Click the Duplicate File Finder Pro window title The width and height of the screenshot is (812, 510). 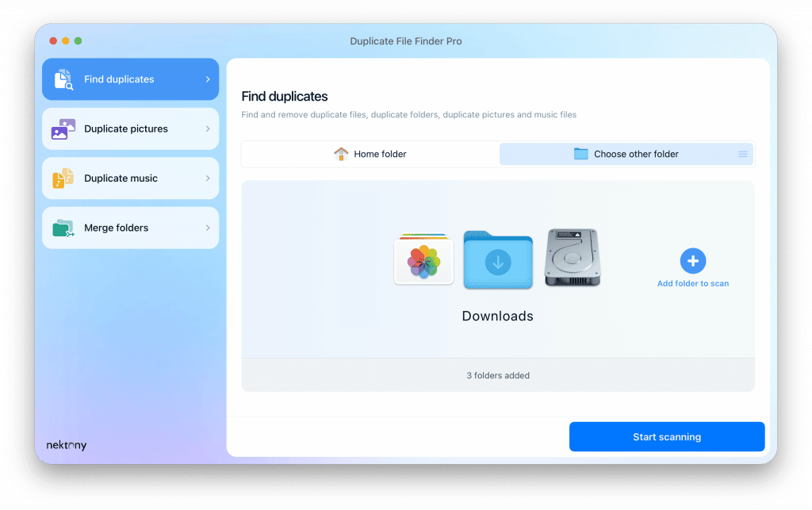pos(406,41)
